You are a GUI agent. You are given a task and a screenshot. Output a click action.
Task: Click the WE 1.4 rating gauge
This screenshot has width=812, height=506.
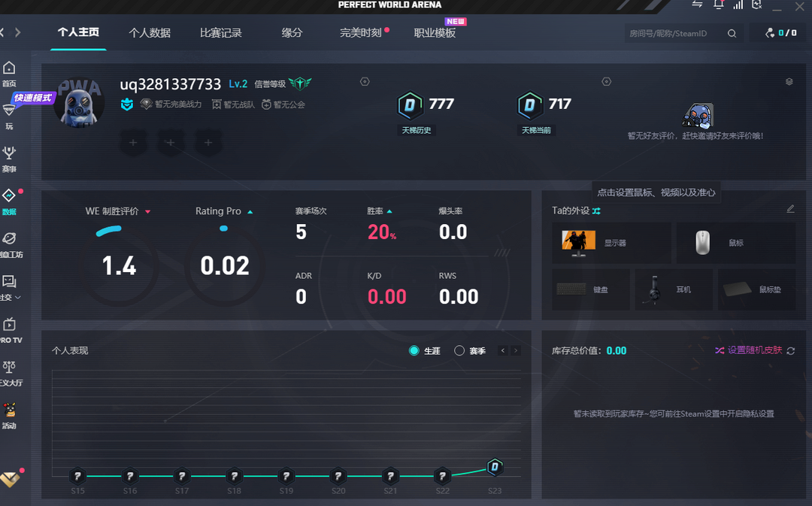point(119,265)
